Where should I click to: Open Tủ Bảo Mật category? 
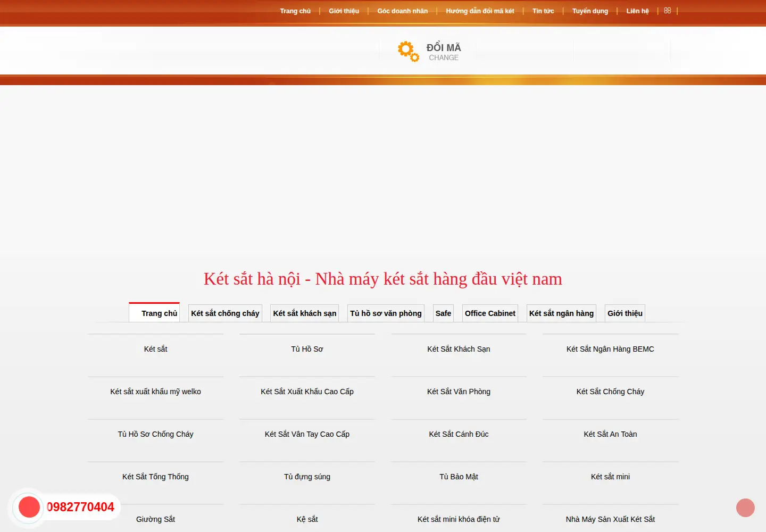(x=459, y=477)
